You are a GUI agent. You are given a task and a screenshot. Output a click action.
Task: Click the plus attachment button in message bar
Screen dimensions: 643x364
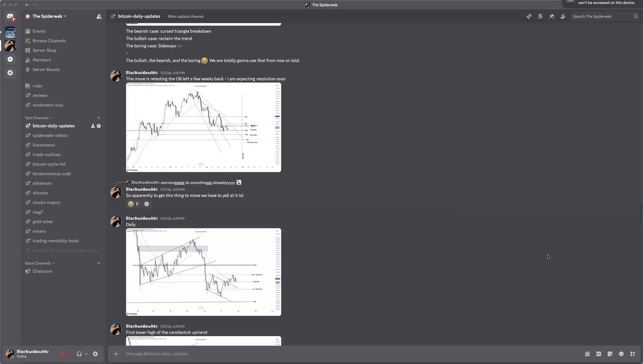point(116,354)
